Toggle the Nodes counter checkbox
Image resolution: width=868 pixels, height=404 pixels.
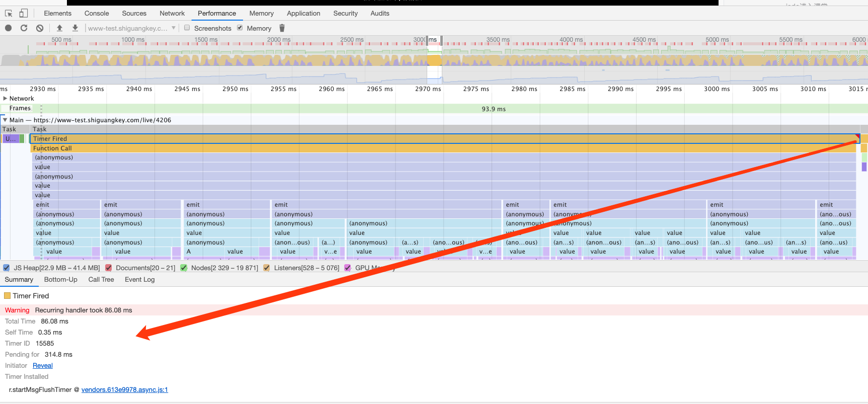coord(184,268)
